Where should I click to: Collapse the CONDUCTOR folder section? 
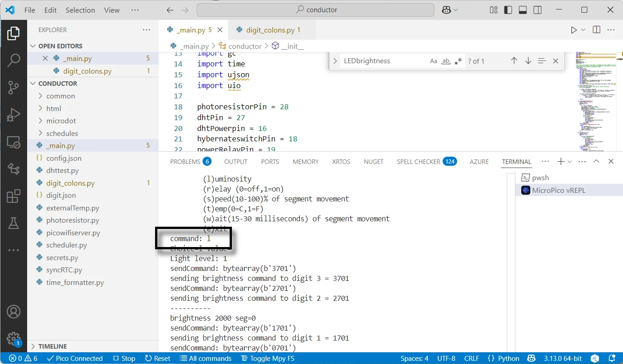tap(93, 84)
